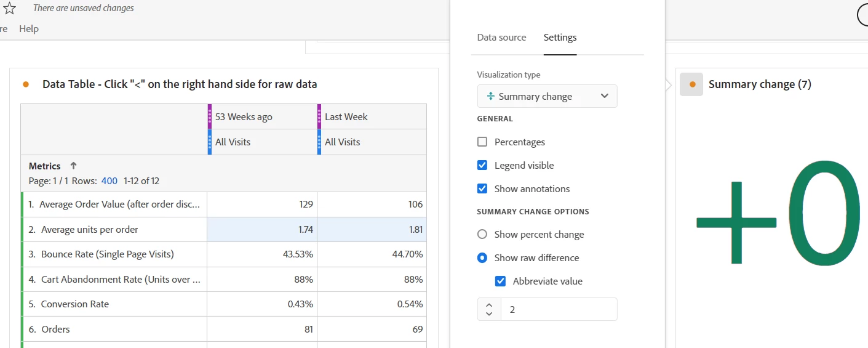
Task: Click the blue handle on second All Visits
Action: pos(319,142)
